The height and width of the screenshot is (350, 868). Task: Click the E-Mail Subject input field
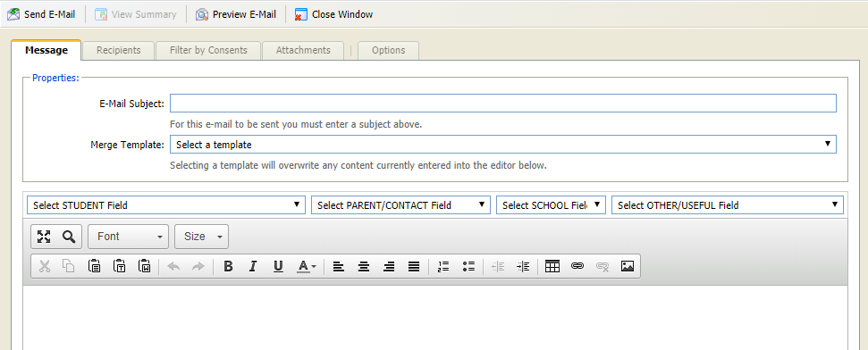click(503, 104)
